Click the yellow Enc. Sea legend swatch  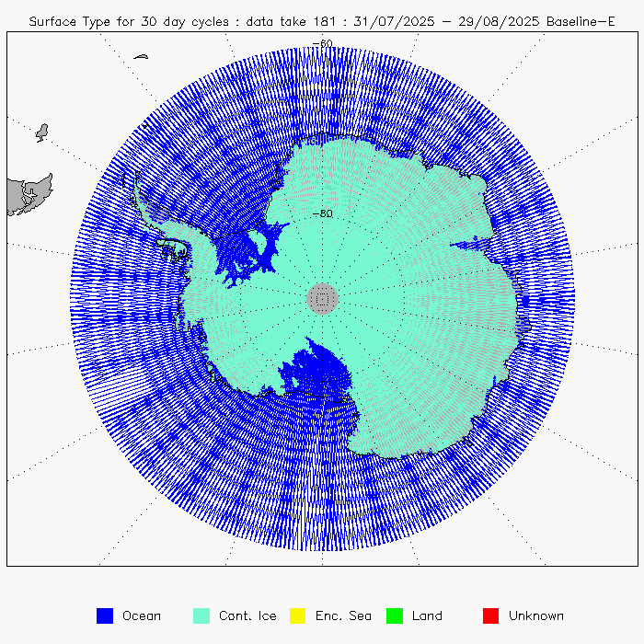[x=298, y=615]
